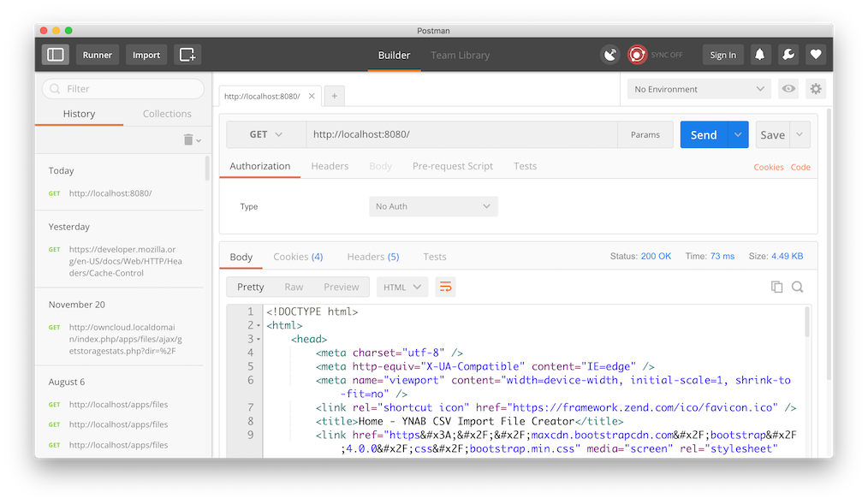The image size is (868, 504).
Task: Search within the response body
Action: tap(797, 287)
